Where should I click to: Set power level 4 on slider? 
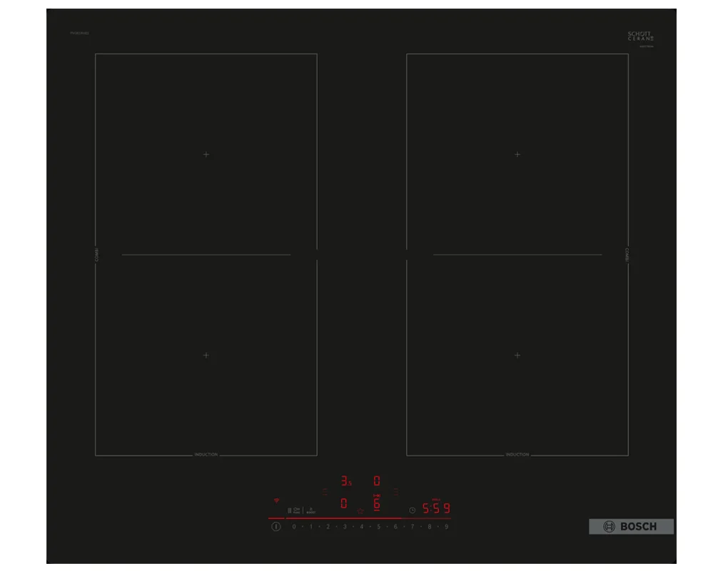pyautogui.click(x=362, y=527)
